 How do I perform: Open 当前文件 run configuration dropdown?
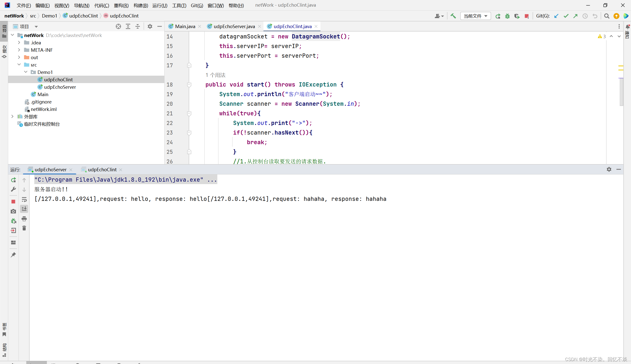475,16
